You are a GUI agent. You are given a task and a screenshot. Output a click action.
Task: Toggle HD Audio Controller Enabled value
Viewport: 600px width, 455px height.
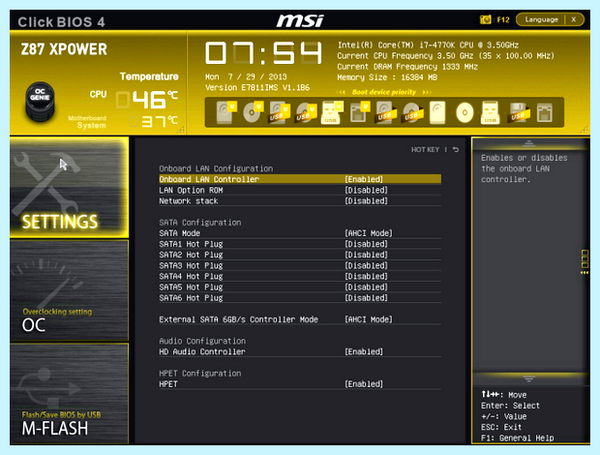pyautogui.click(x=364, y=352)
